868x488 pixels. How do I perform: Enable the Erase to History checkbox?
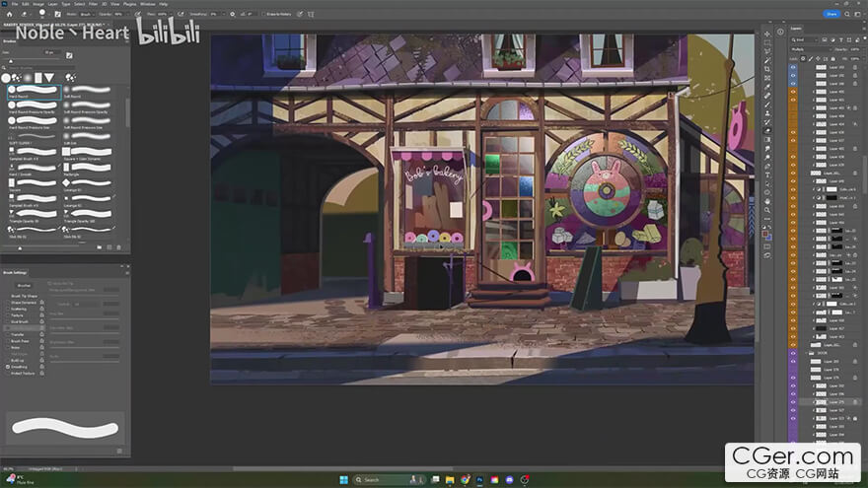click(264, 14)
